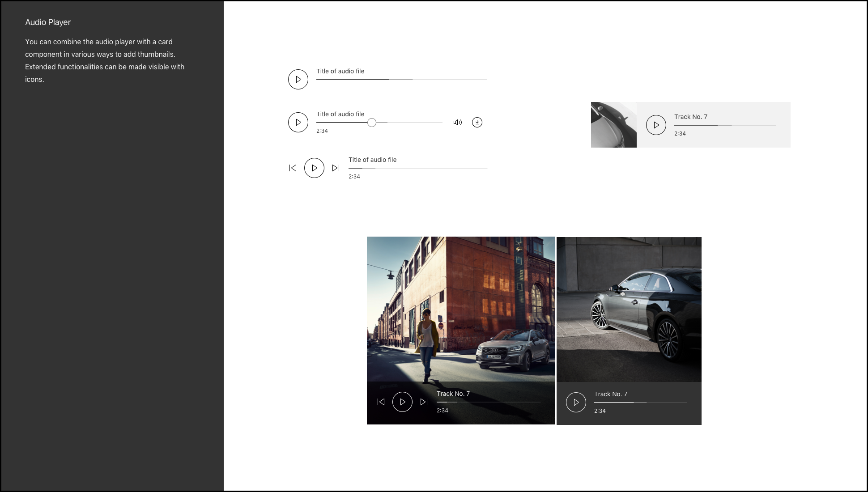The image size is (868, 492).
Task: Click next track on street photo card
Action: [x=424, y=402]
